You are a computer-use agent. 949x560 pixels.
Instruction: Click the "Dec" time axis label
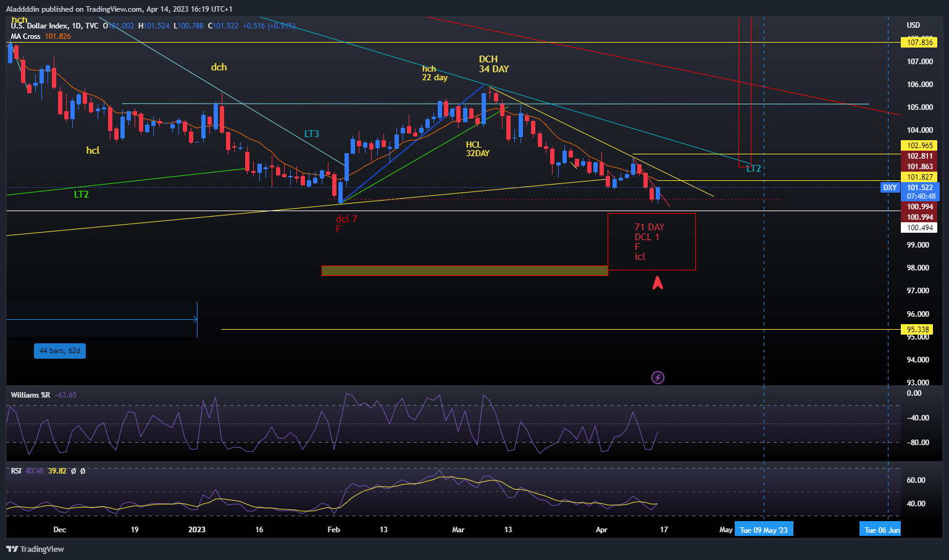point(60,530)
